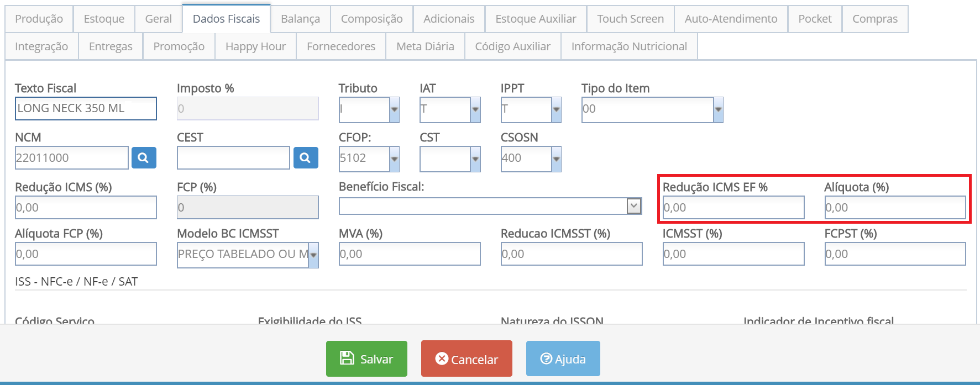
Task: Focus the Alíquota (%) field
Action: coord(895,208)
